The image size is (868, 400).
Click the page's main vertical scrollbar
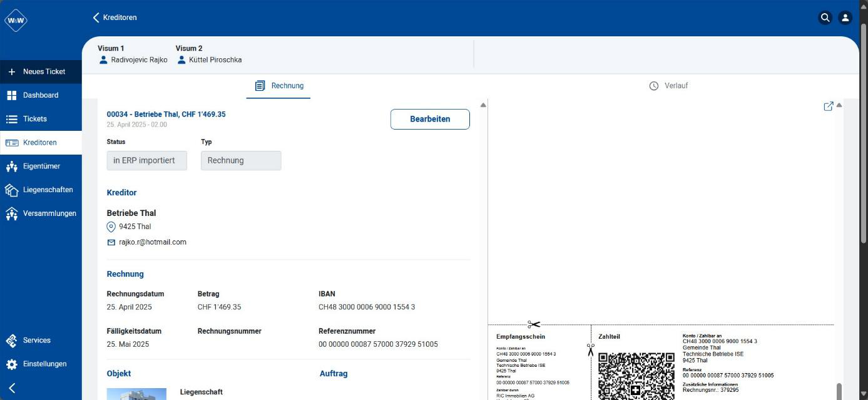click(x=864, y=133)
